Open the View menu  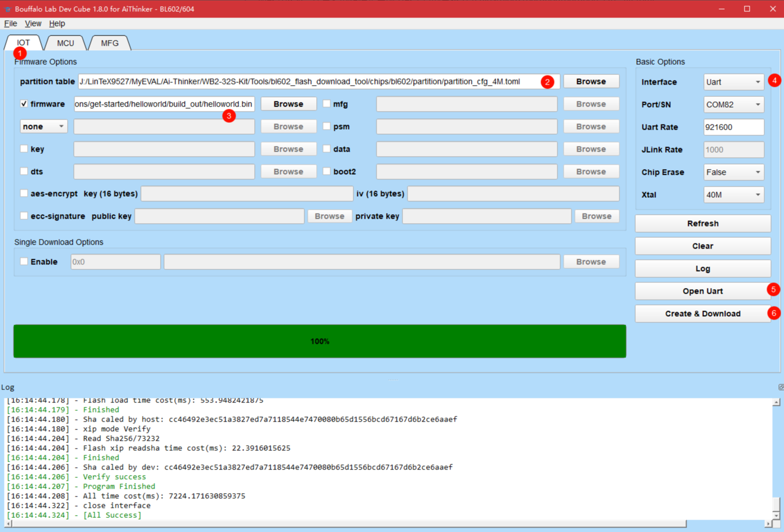tap(33, 23)
